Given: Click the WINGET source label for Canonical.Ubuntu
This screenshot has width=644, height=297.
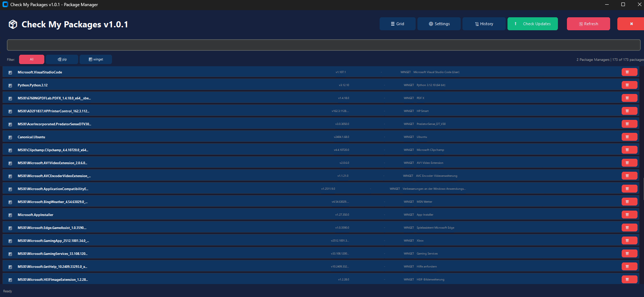Looking at the screenshot, I should pyautogui.click(x=409, y=137).
